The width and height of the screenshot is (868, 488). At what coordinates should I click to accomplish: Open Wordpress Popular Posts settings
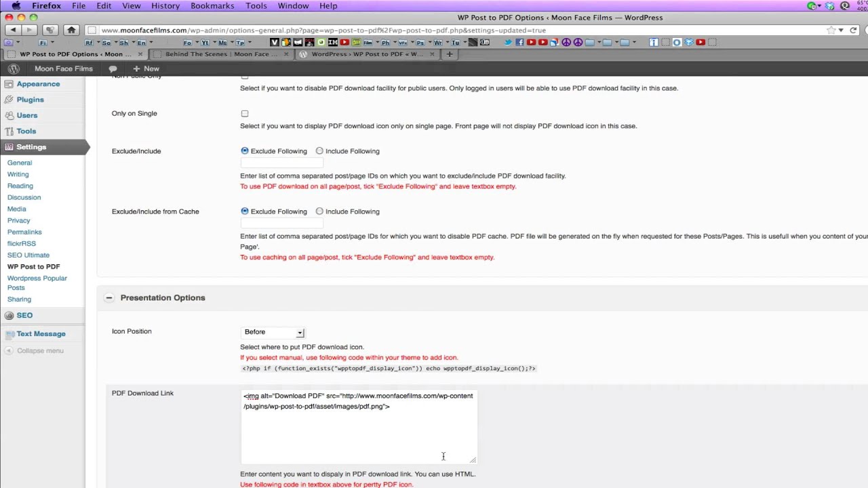(x=37, y=283)
